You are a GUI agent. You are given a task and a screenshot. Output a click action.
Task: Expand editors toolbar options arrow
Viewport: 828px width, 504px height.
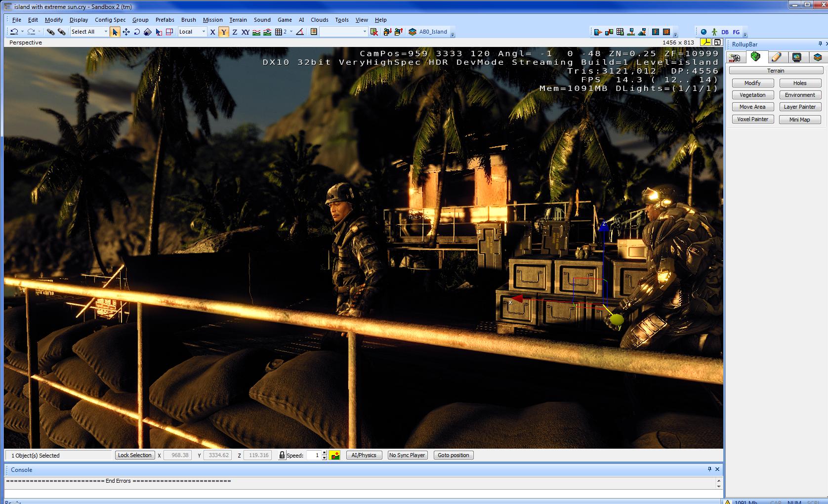pyautogui.click(x=745, y=35)
